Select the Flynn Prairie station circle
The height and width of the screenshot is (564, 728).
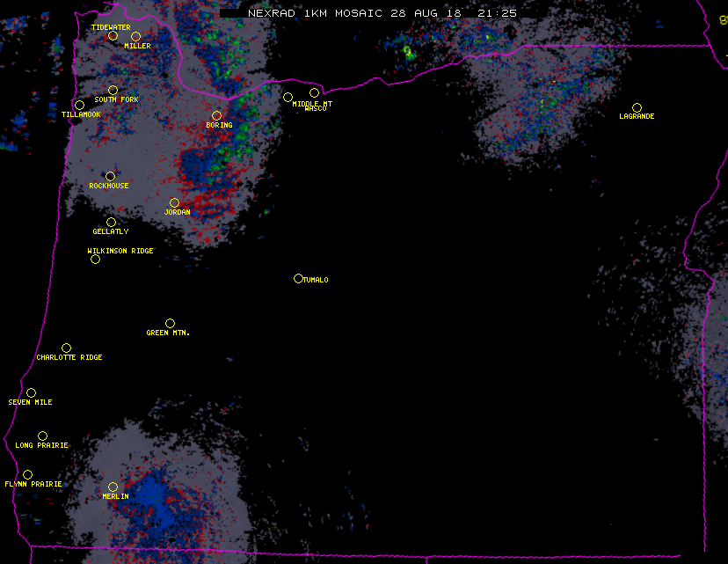click(27, 474)
